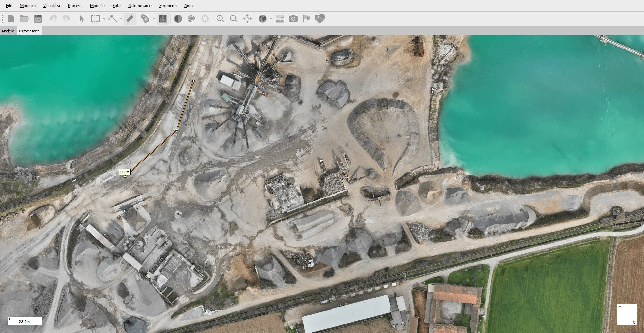The height and width of the screenshot is (333, 644).
Task: Click the camera capture view icon
Action: [293, 19]
